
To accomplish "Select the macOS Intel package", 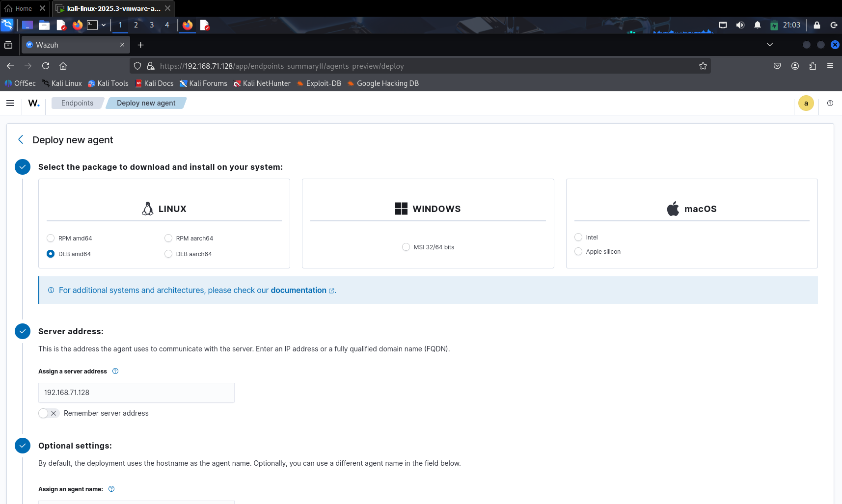I will tap(578, 237).
